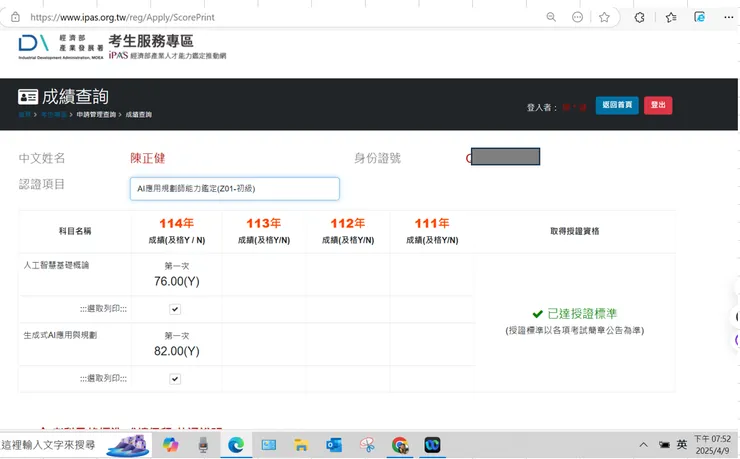
Task: Click the red 登出 logout button
Action: pos(658,105)
